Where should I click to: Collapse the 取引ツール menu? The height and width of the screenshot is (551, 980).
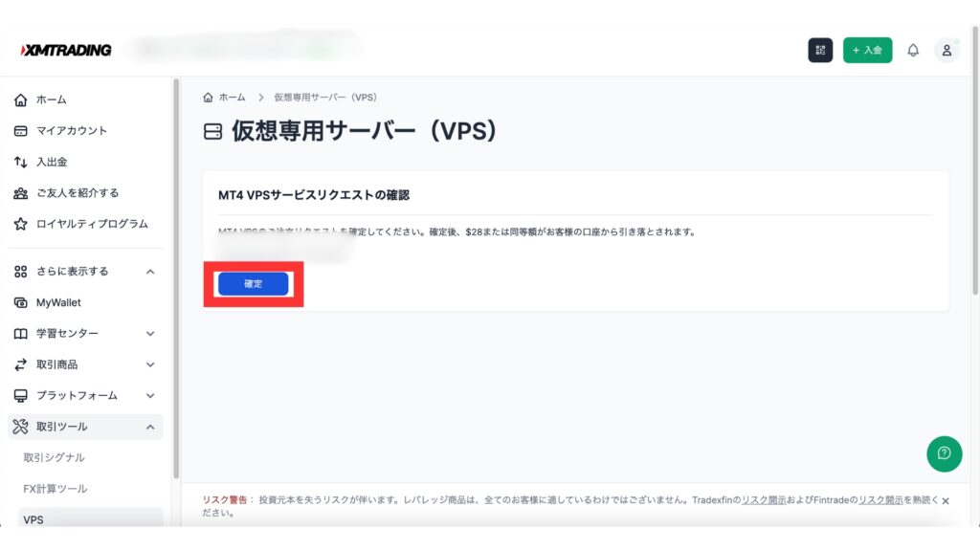click(150, 427)
